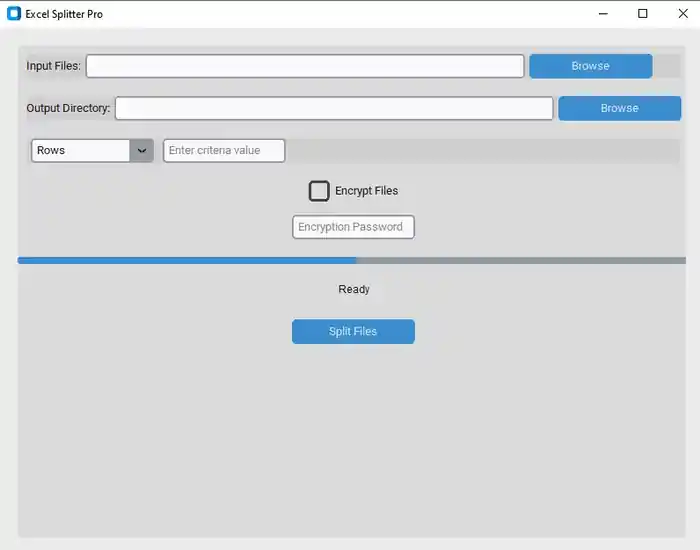Screen dimensions: 700x550
Task: Click the Ready status text
Action: click(354, 289)
